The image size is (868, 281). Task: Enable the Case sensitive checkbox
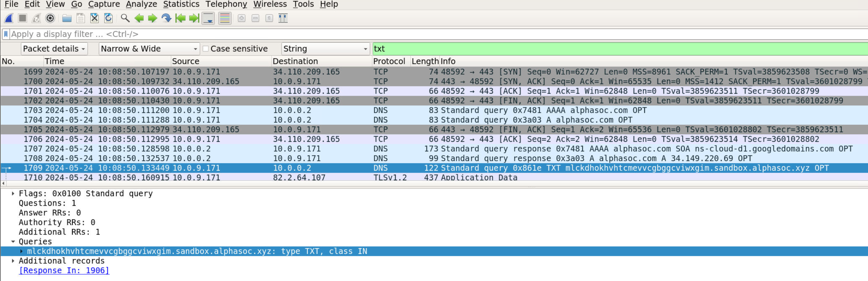coord(205,49)
